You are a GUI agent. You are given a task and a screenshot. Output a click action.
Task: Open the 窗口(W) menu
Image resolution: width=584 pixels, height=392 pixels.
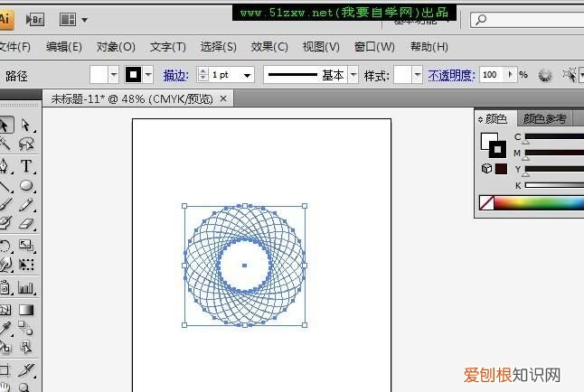(374, 47)
